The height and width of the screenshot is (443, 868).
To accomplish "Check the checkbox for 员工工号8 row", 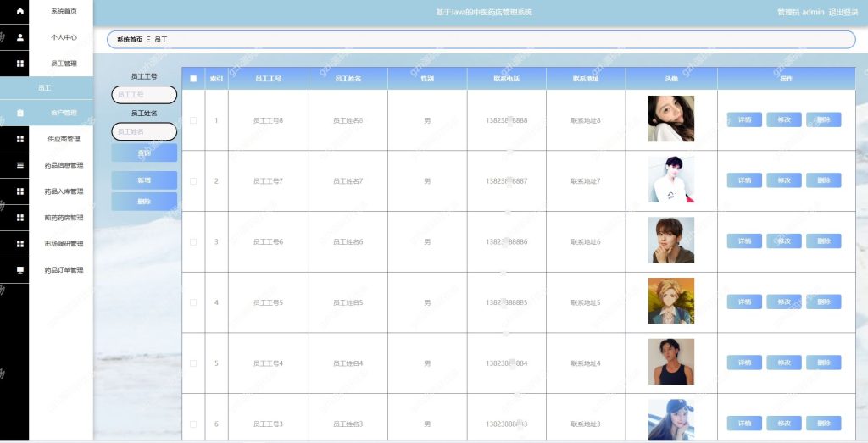I will coord(193,120).
